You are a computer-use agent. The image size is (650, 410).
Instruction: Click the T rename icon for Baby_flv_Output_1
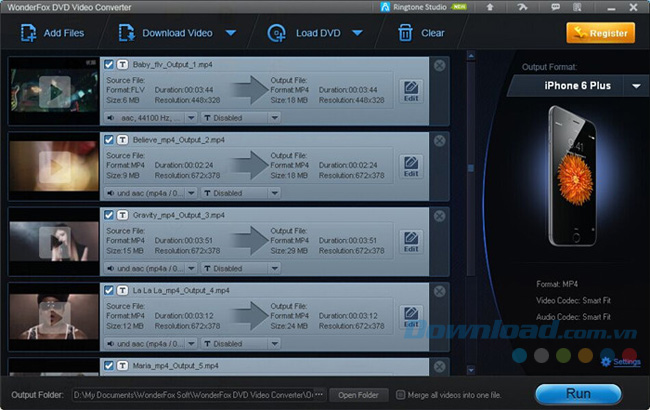point(122,65)
